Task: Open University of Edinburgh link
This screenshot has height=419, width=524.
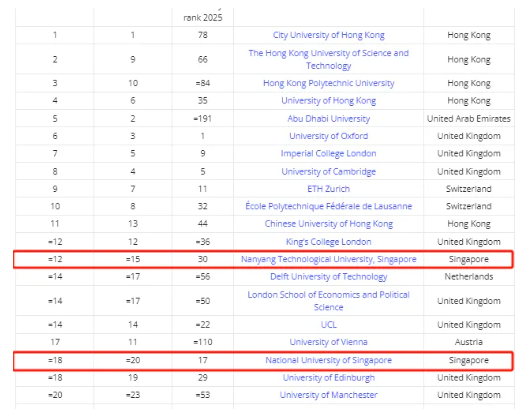Action: pos(329,378)
